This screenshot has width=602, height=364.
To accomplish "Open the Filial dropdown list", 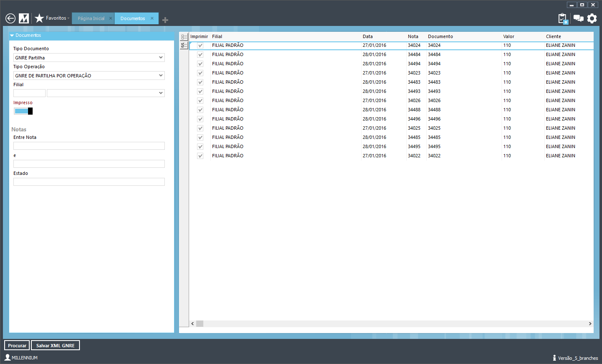I will 161,93.
